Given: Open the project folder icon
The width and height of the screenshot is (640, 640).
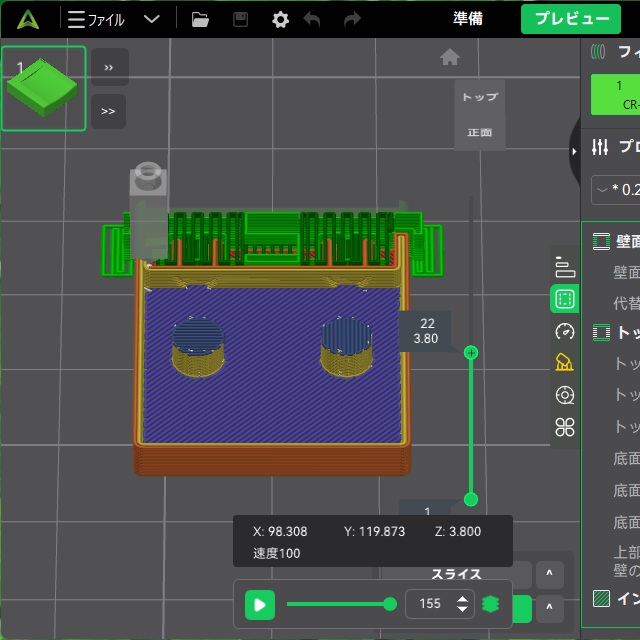Looking at the screenshot, I should 200,19.
